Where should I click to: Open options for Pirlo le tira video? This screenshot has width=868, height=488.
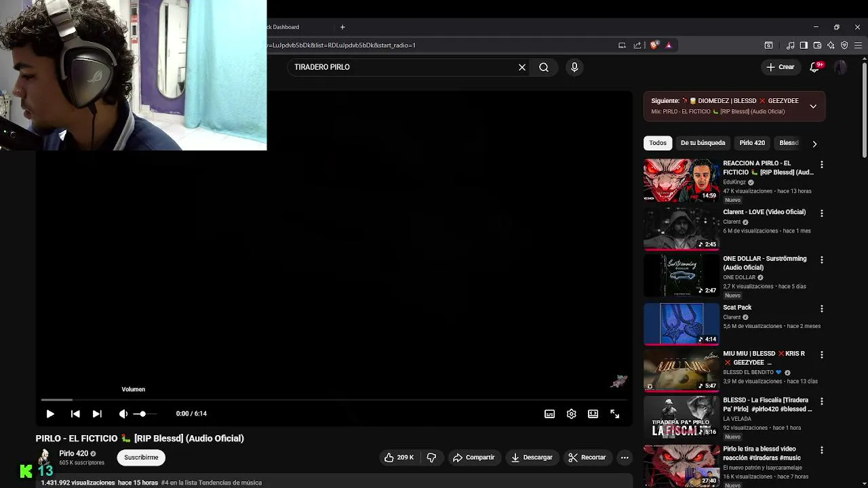pos(822,451)
